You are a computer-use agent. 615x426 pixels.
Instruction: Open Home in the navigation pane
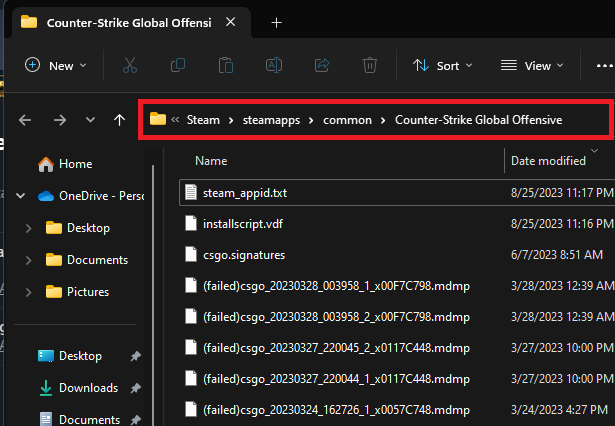(75, 164)
